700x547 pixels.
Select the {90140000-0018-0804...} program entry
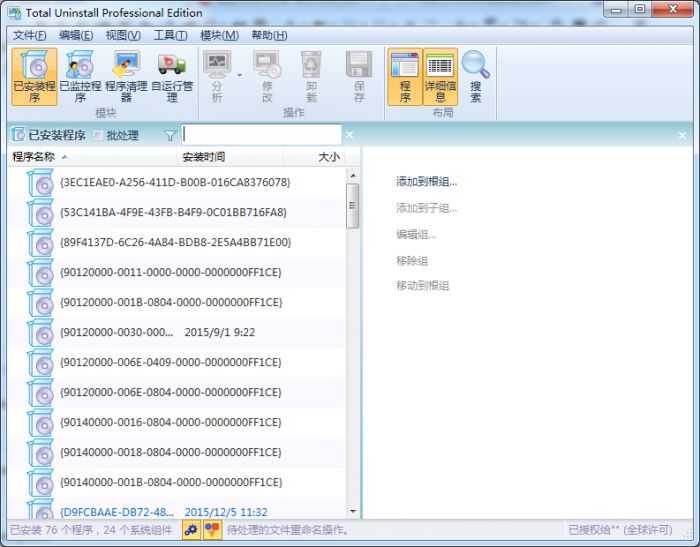177,452
